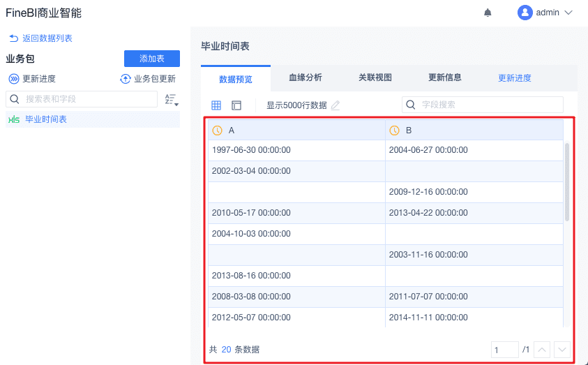Image resolution: width=588 pixels, height=365 pixels.
Task: Click the search magnifier in 搜索表和字段 box
Action: pos(15,99)
